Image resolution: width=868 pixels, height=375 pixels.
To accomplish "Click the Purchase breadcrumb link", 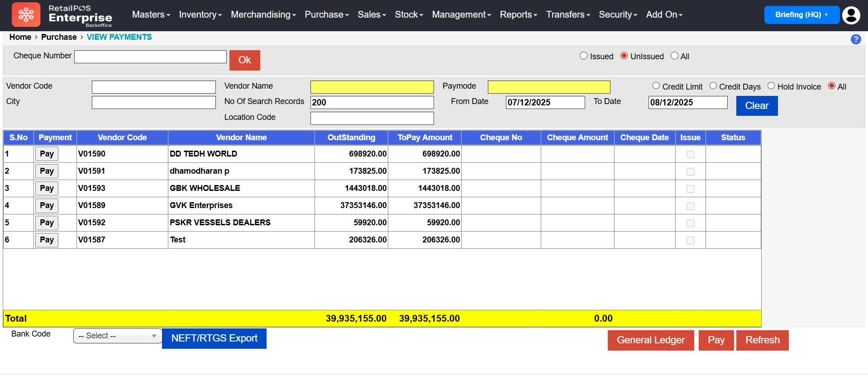I will (59, 37).
